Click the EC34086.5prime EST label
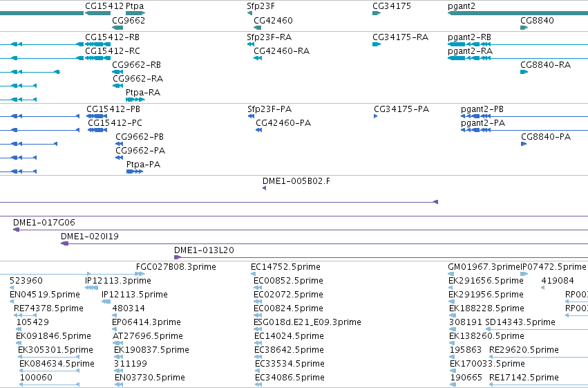 (x=290, y=378)
